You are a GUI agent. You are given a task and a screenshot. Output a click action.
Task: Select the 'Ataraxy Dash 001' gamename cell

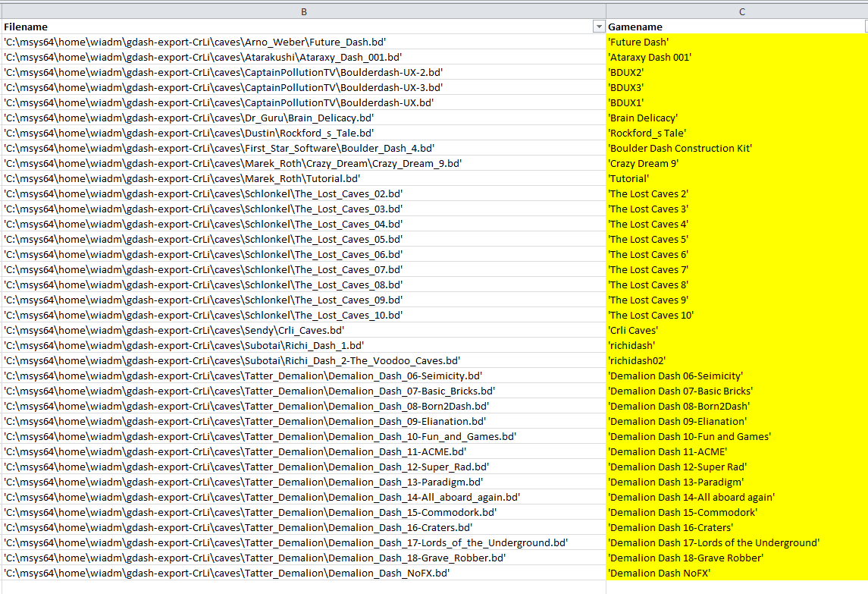click(x=735, y=58)
